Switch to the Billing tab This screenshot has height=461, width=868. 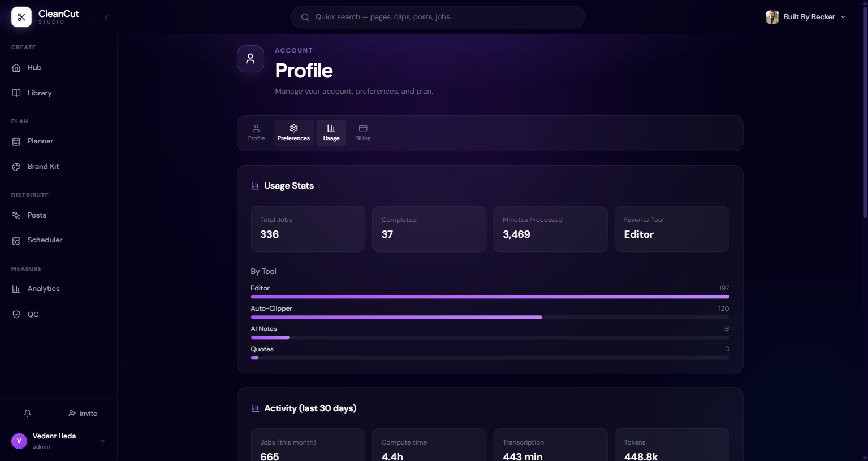(363, 133)
